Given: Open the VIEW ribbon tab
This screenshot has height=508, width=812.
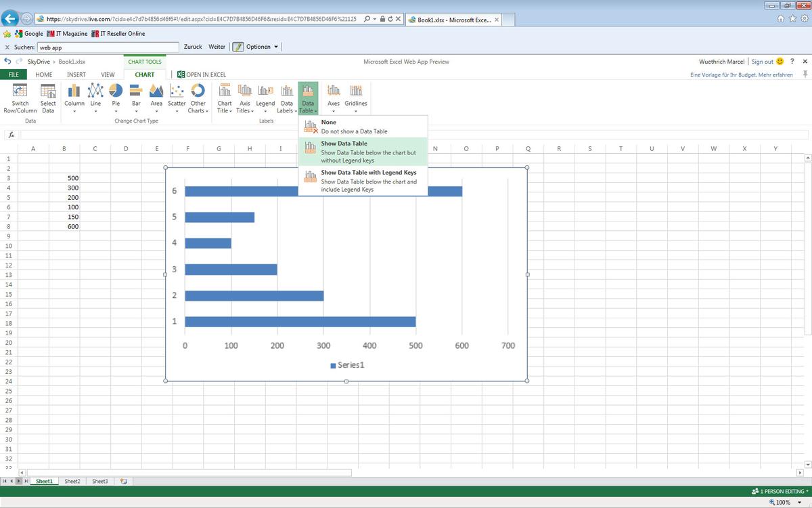Looking at the screenshot, I should click(x=108, y=75).
